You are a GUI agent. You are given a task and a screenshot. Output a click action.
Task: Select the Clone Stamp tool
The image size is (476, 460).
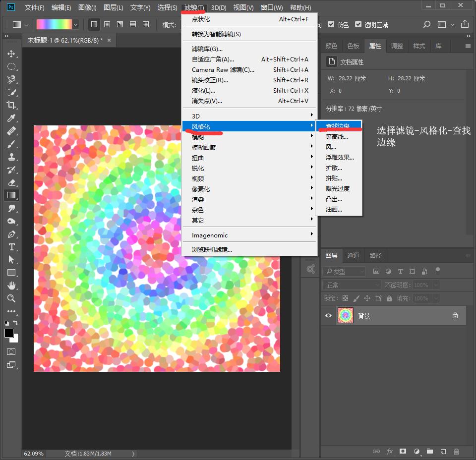(11, 157)
